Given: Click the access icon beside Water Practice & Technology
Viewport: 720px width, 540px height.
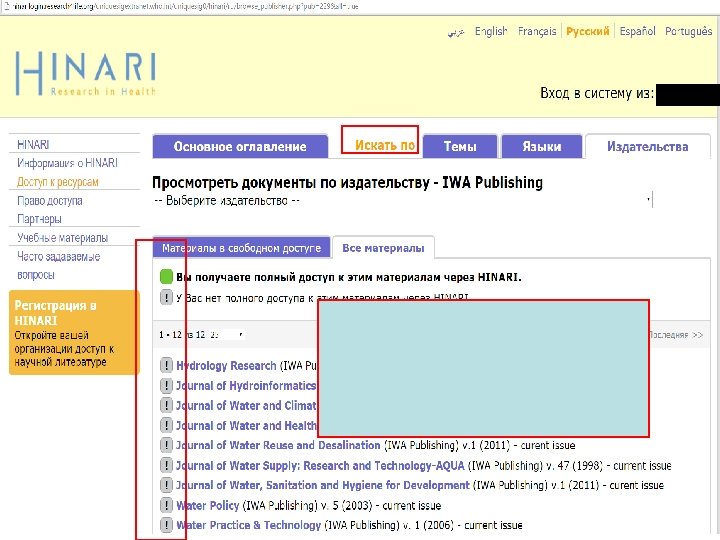Looking at the screenshot, I should 166,525.
